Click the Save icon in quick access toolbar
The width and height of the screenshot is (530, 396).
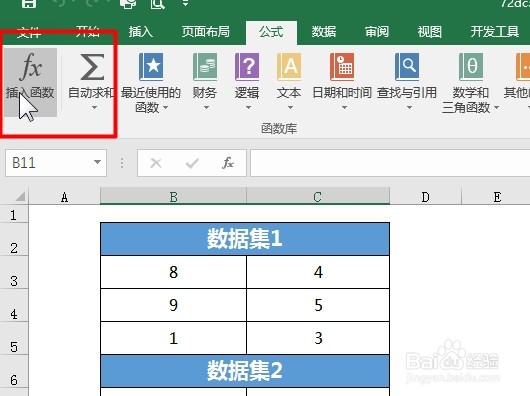pos(29,3)
